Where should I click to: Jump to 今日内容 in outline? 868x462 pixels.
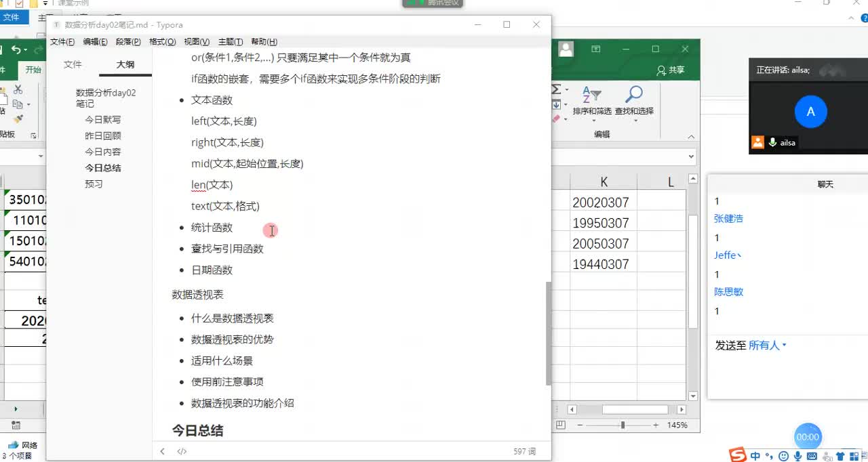103,152
